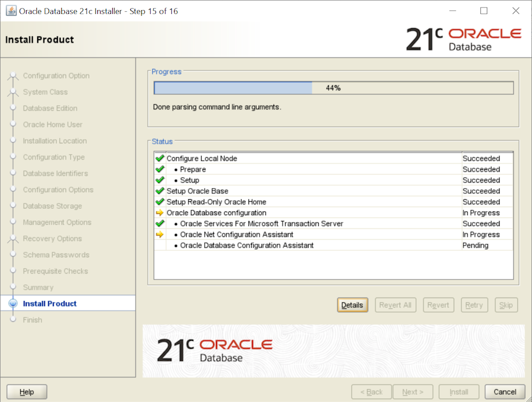Click the green checkmark for Setup Read-Only Oracle Home

click(160, 202)
